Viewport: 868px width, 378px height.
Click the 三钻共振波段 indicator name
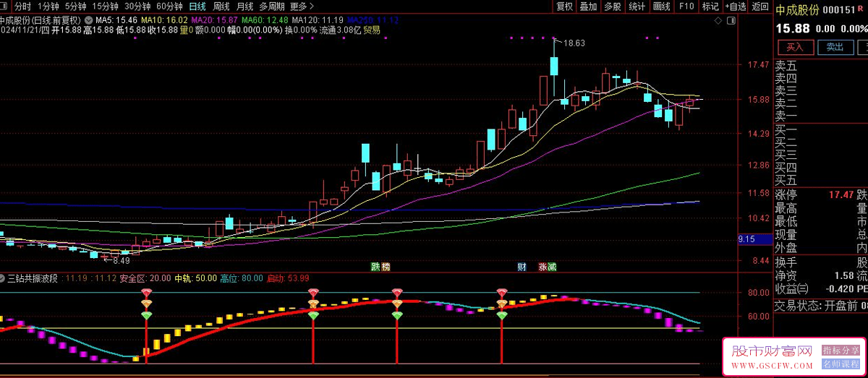pos(33,278)
